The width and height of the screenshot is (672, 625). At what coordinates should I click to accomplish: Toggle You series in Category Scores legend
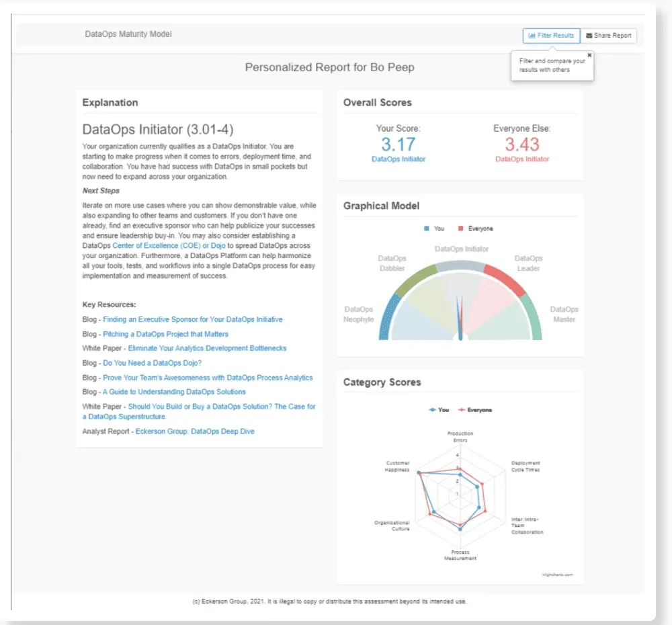pos(439,410)
